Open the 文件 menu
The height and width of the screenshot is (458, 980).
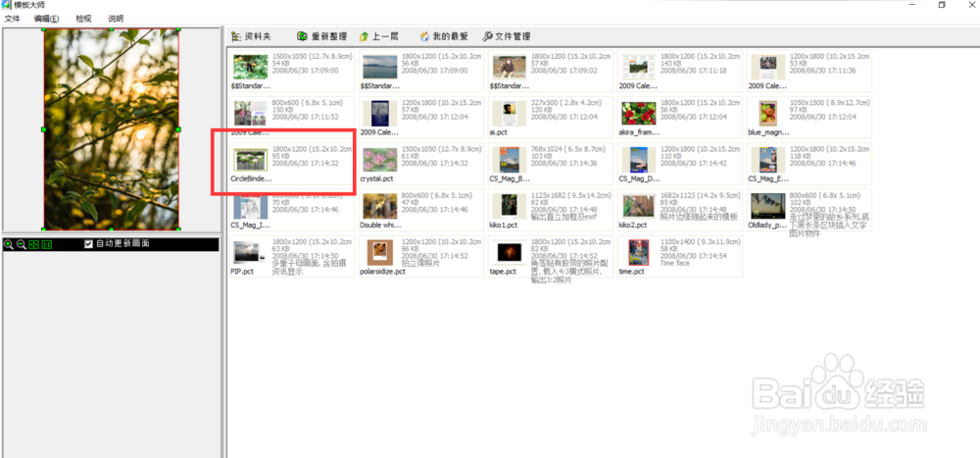12,19
